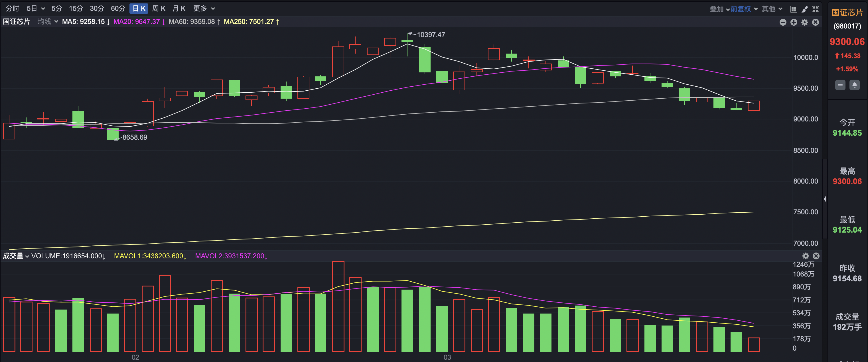Screen dimensions: 868x362
Task: Remove 国证芯片 from watchlist with minus button
Action: 840,85
